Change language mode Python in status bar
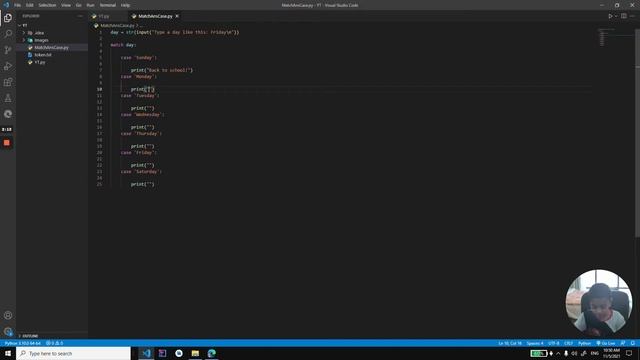The height and width of the screenshot is (360, 640). coord(584,343)
